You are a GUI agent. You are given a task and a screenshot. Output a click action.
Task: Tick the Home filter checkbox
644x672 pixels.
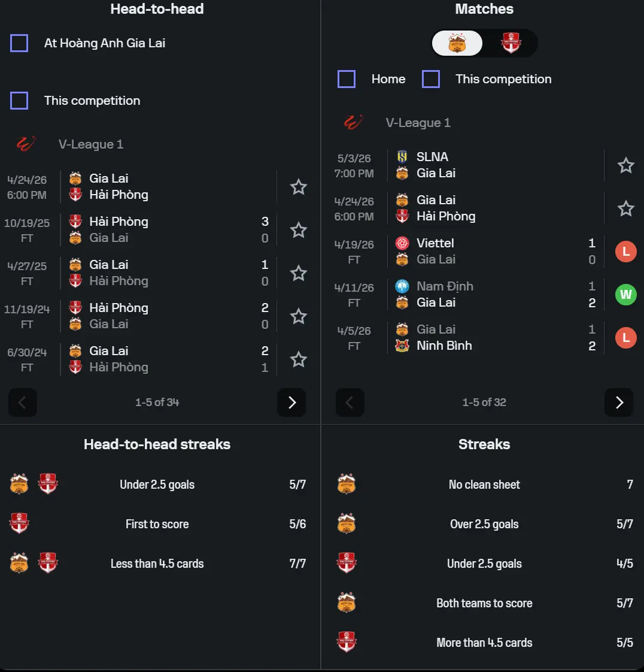(347, 79)
